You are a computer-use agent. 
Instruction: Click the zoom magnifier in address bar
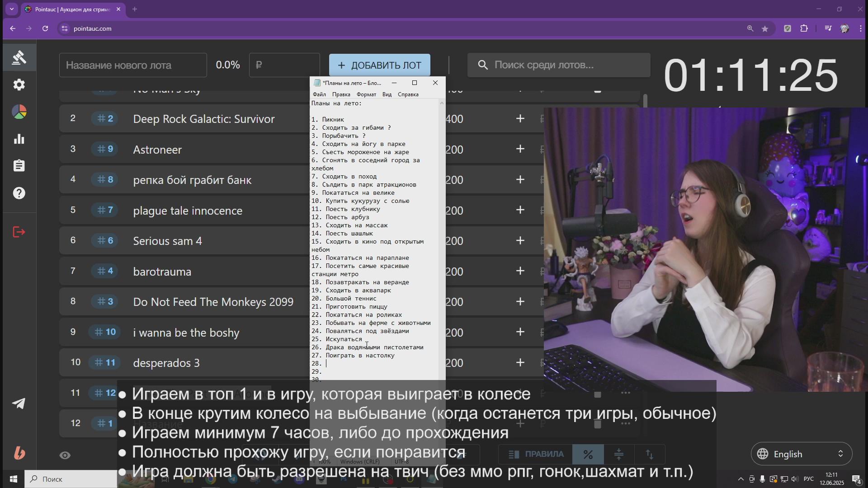750,28
